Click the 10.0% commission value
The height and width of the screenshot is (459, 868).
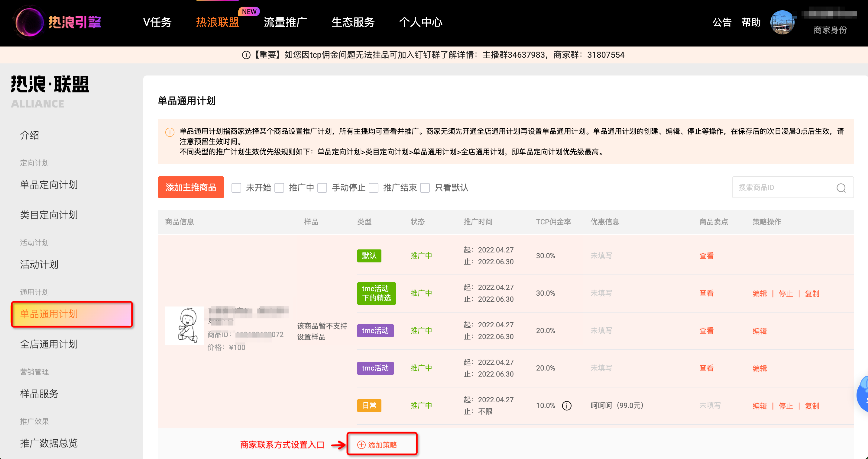[545, 406]
